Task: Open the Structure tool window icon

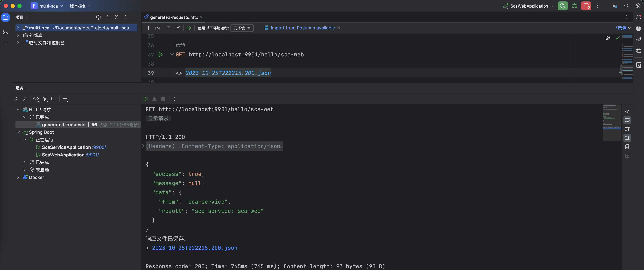Action: coord(5,32)
